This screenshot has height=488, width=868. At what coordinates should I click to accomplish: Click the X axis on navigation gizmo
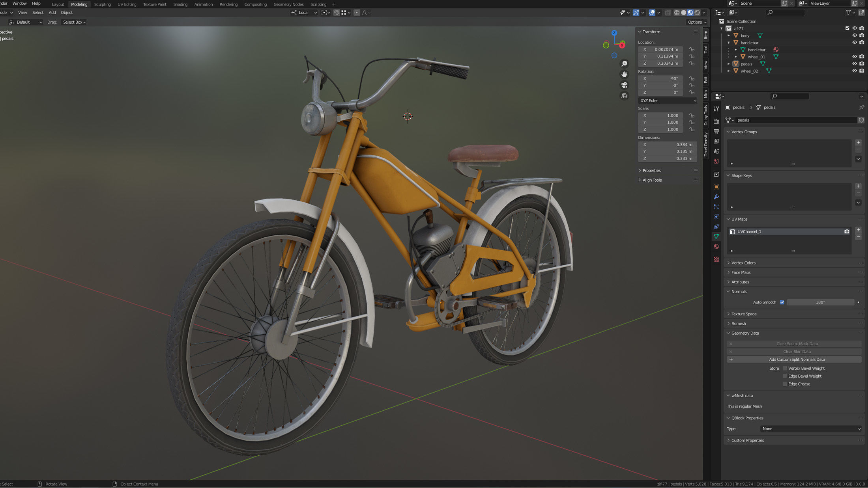pyautogui.click(x=622, y=45)
